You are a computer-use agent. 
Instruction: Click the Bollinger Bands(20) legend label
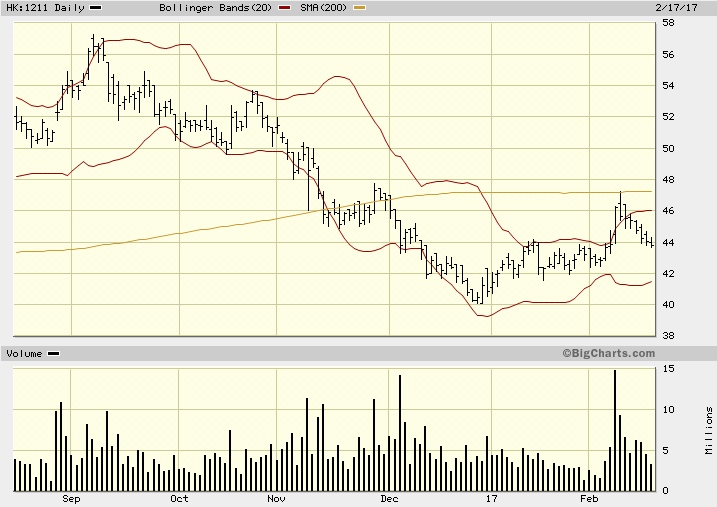(215, 8)
